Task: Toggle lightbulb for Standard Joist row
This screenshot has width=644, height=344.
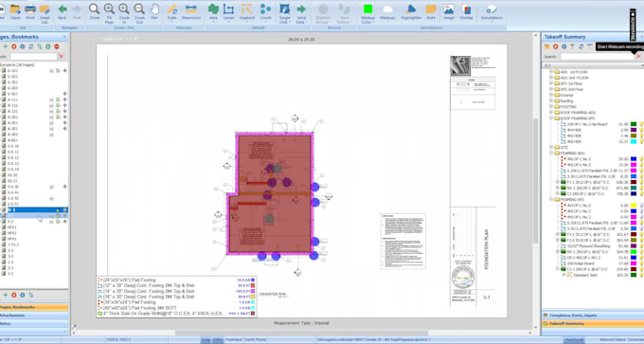Action: [x=641, y=275]
